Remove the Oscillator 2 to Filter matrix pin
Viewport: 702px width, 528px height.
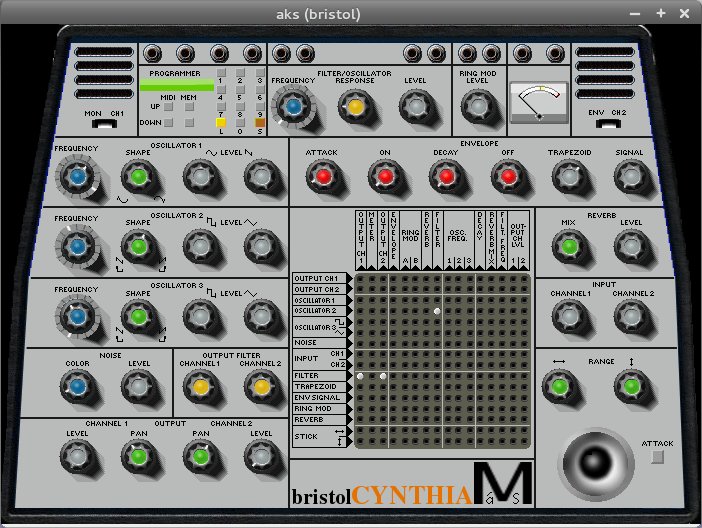[437, 311]
